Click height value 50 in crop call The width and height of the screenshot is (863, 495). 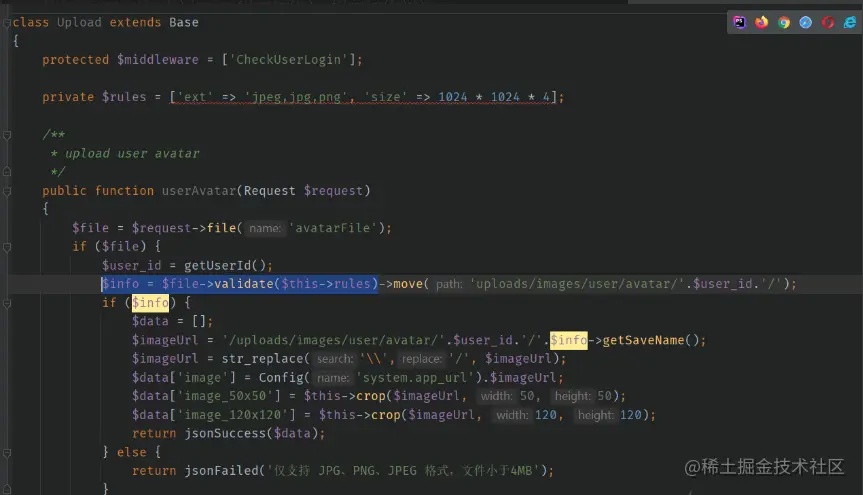pyautogui.click(x=604, y=396)
